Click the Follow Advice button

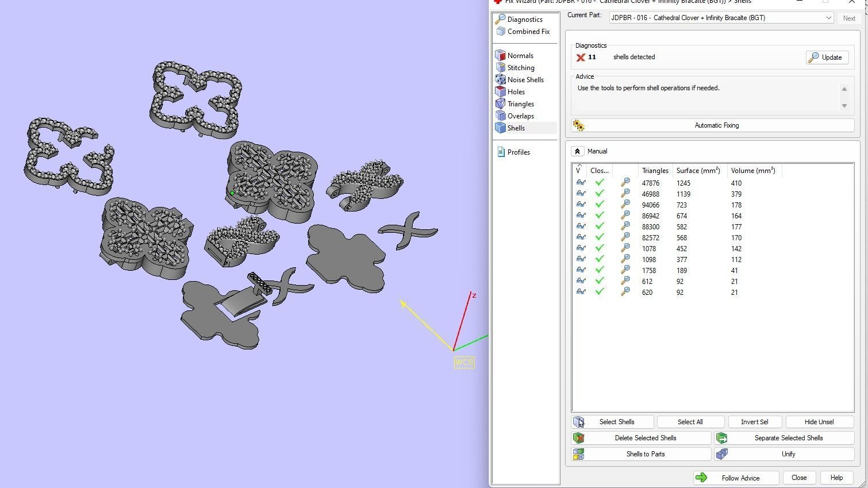pos(736,478)
